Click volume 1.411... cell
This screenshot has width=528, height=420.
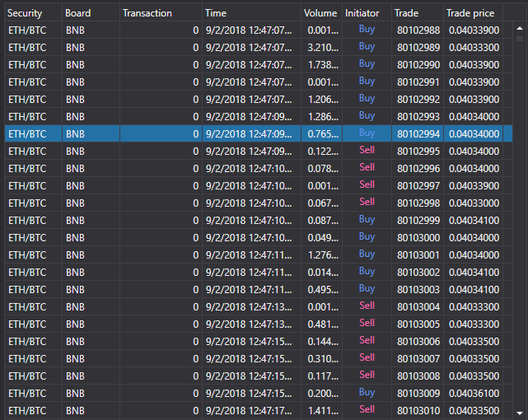pyautogui.click(x=323, y=411)
